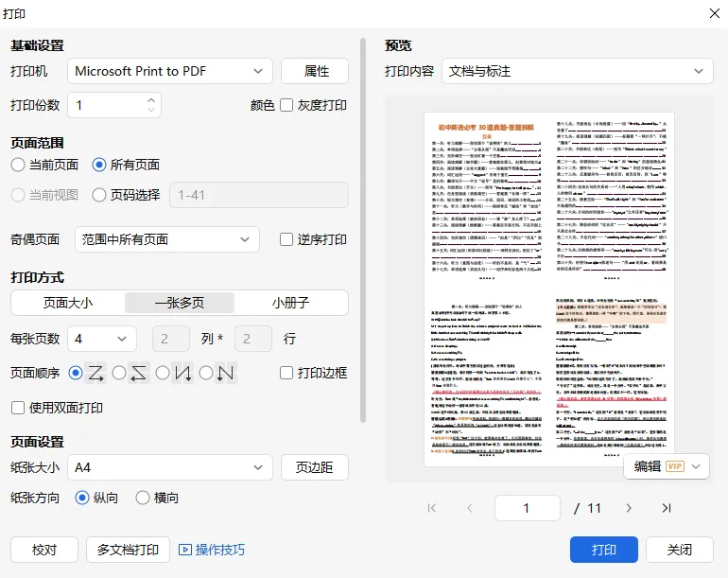Screen dimensions: 728x578
Task: Go to next preview page
Action: (629, 508)
